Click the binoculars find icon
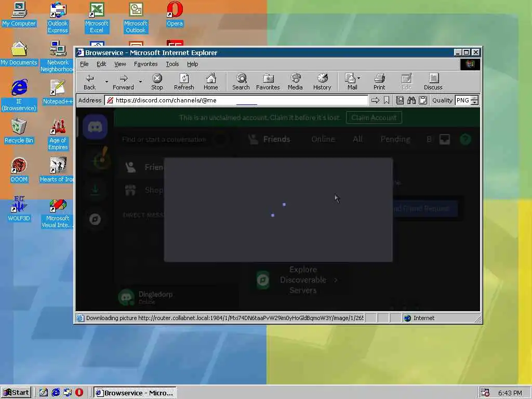This screenshot has width=532, height=399. point(411,100)
